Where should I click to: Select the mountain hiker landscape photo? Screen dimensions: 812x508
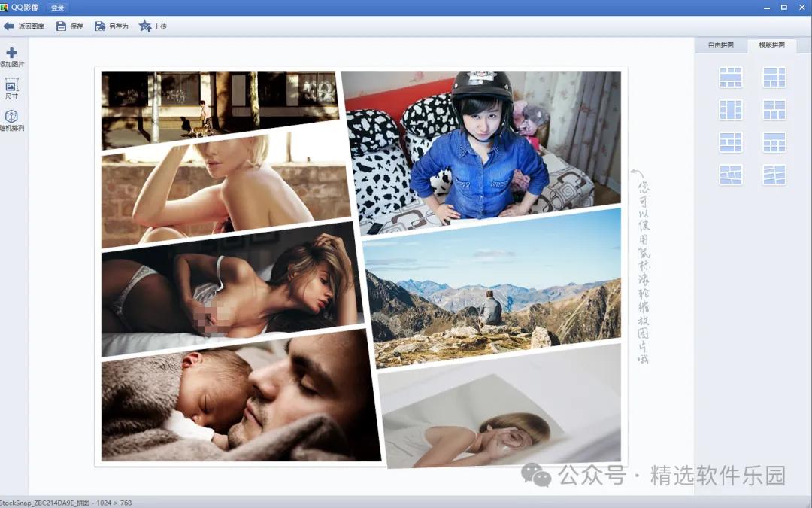click(x=493, y=289)
